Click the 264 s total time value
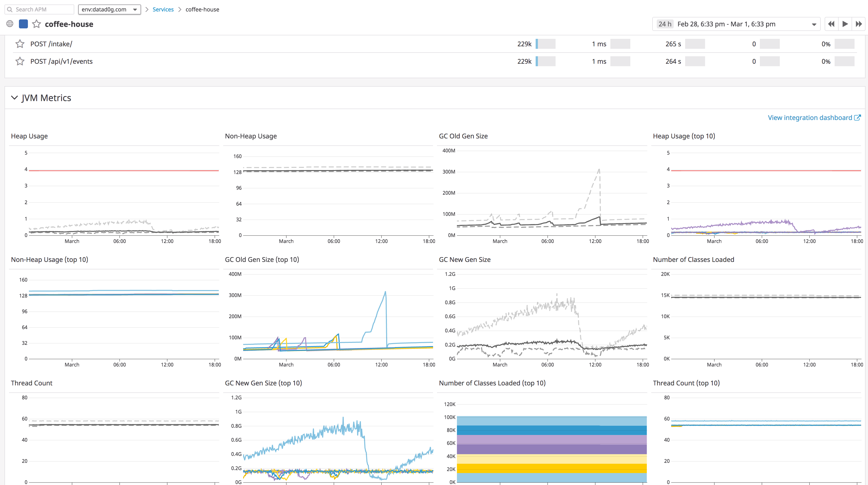The height and width of the screenshot is (485, 868). tap(673, 61)
